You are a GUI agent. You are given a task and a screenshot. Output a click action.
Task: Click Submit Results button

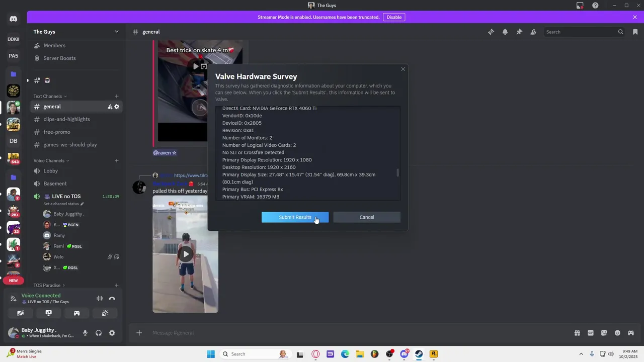[295, 217]
